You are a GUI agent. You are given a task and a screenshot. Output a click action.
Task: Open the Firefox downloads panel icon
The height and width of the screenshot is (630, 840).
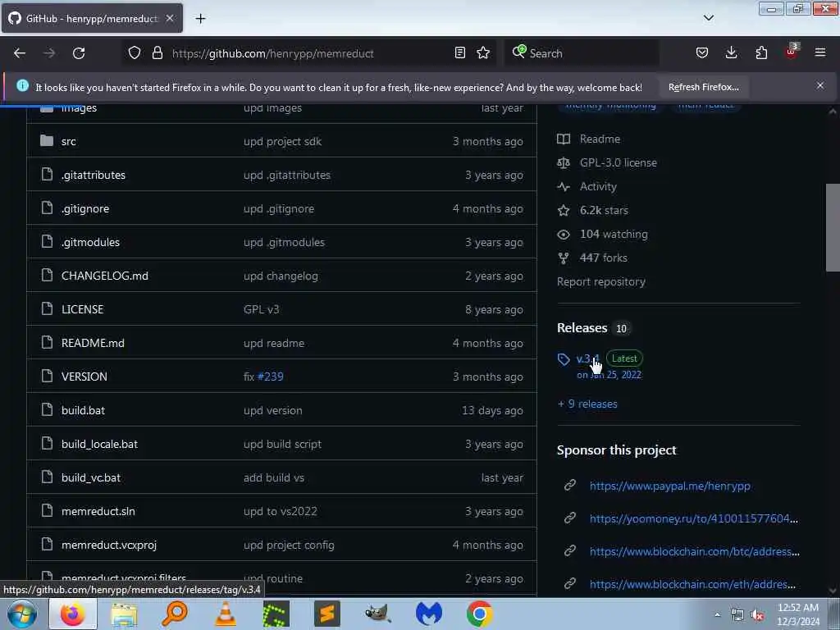731,53
